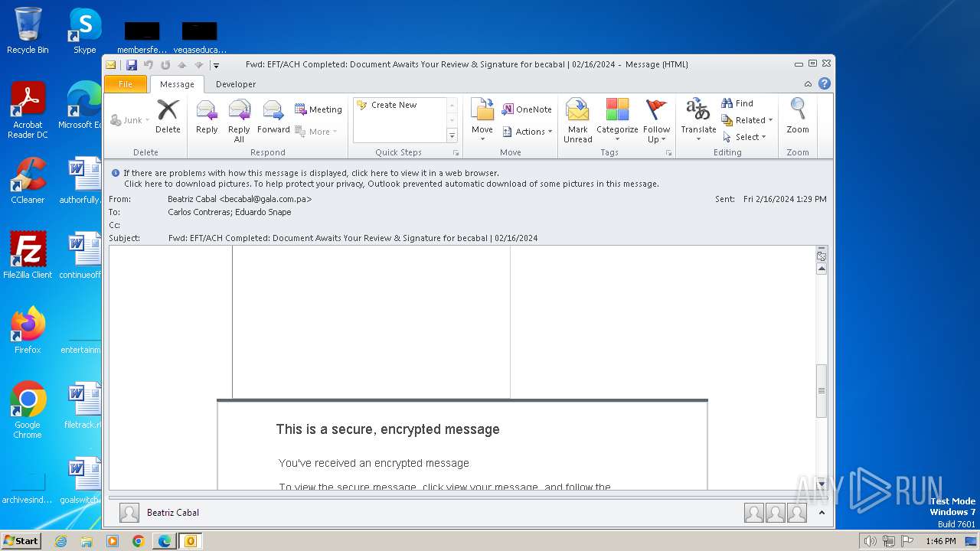Image resolution: width=980 pixels, height=551 pixels.
Task: Click info bar to view in browser
Action: (311, 173)
